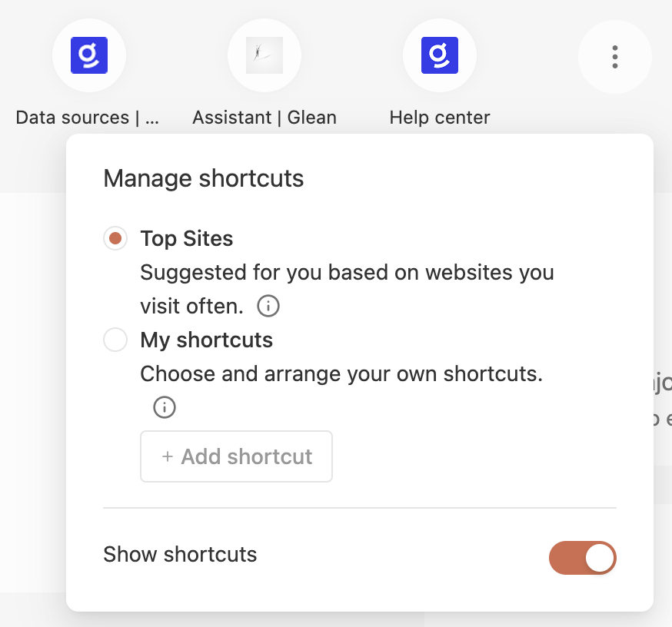Click the "Help center" shortcut label

click(x=440, y=118)
